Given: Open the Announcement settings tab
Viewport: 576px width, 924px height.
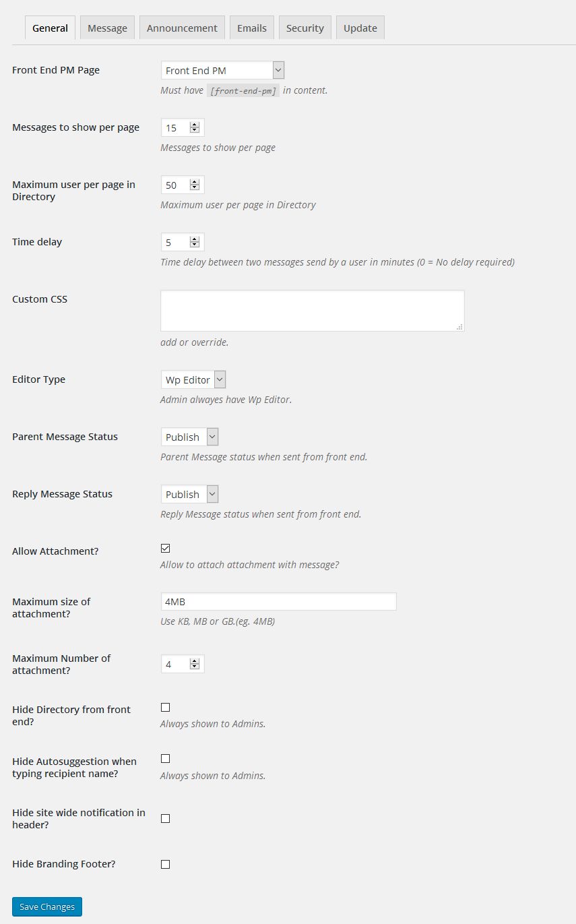Looking at the screenshot, I should click(181, 28).
